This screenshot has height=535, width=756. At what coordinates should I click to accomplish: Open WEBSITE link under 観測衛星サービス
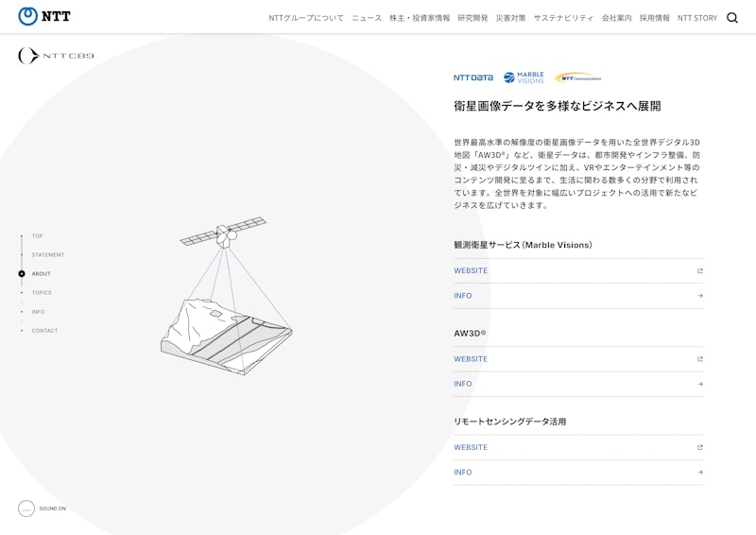coord(578,270)
